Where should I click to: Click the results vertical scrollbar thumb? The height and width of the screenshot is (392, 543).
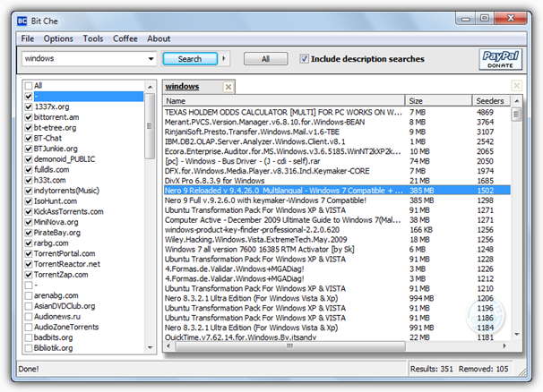(517, 115)
